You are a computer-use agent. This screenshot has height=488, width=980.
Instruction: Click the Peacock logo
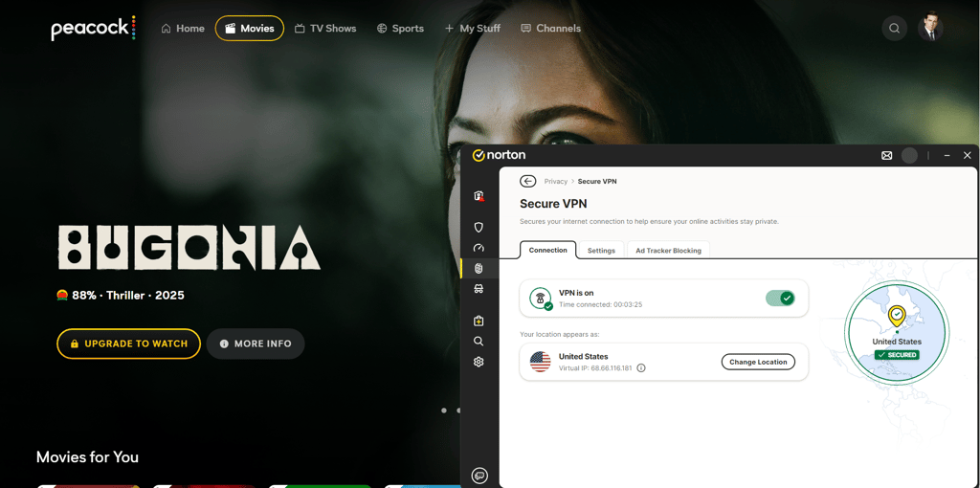click(93, 28)
